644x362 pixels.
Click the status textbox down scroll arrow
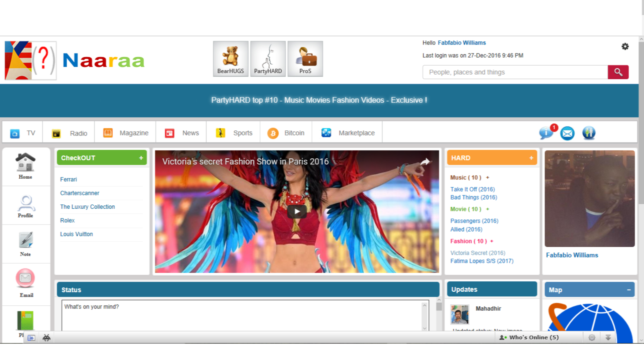(x=425, y=328)
